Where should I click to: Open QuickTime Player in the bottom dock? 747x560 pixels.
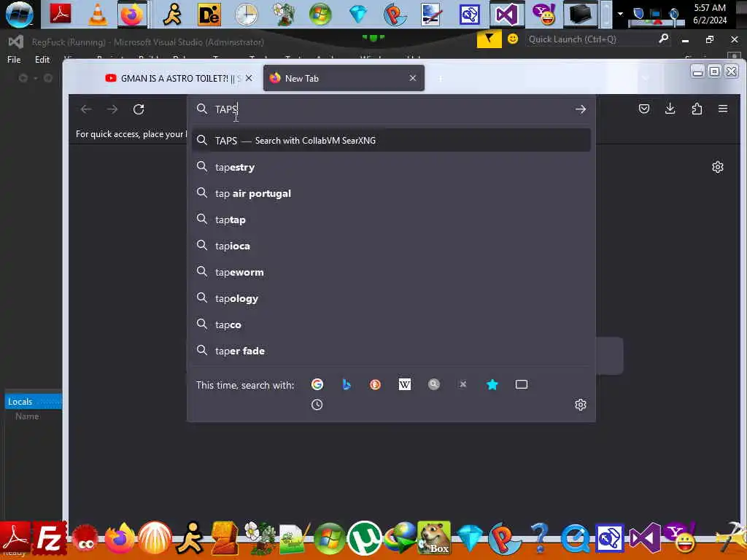pyautogui.click(x=575, y=539)
